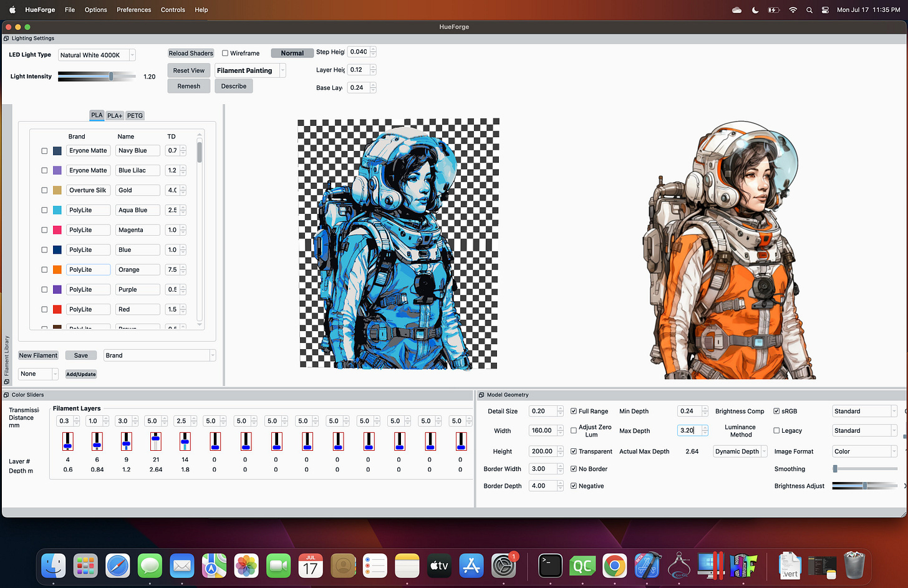Open Launchpad in the dock
908x588 pixels.
point(85,566)
